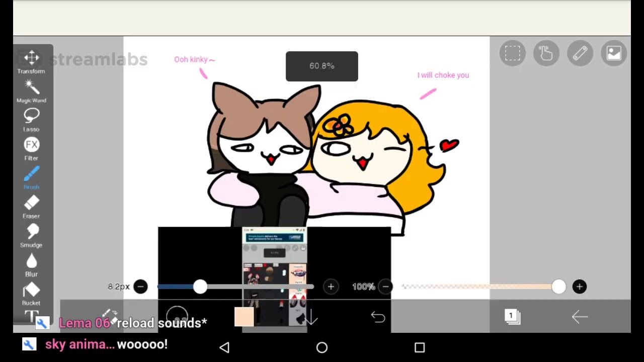Click the 'Lema 06' chat username
This screenshot has height=362, width=644.
(85, 323)
